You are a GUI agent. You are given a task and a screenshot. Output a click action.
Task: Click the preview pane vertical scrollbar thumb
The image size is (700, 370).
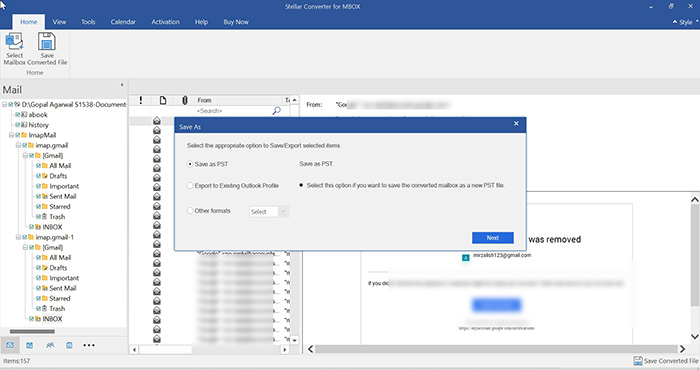(x=695, y=254)
